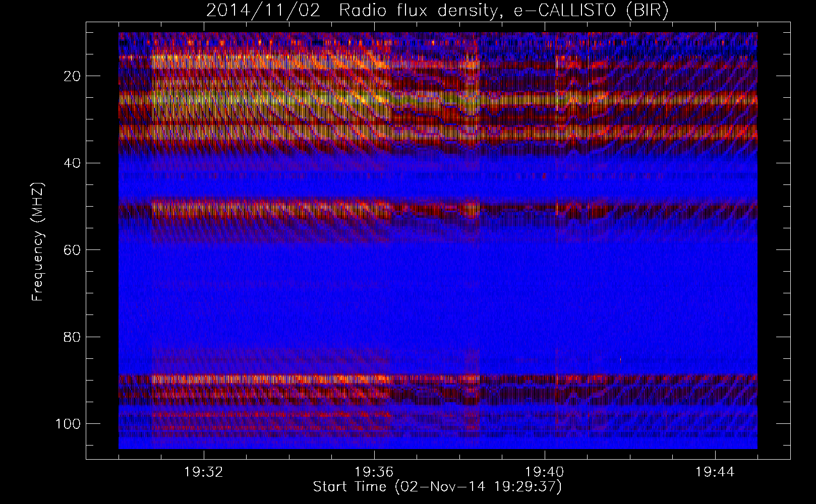Click the 19:32 time tick label
The width and height of the screenshot is (816, 504).
[204, 472]
